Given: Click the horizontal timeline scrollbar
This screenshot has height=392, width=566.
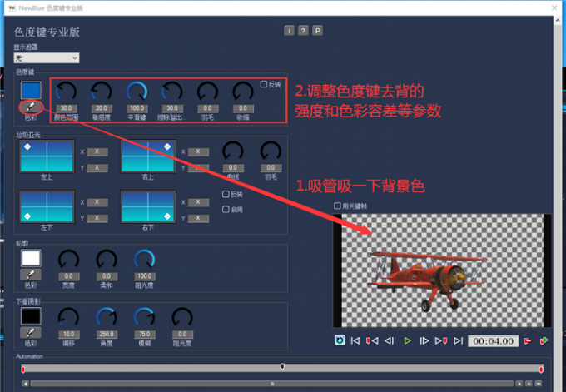Looking at the screenshot, I should pos(272,384).
